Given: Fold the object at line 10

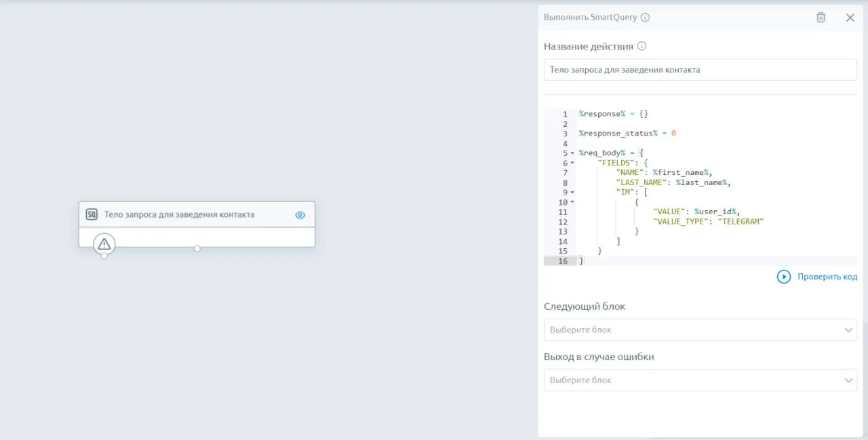Looking at the screenshot, I should [572, 203].
